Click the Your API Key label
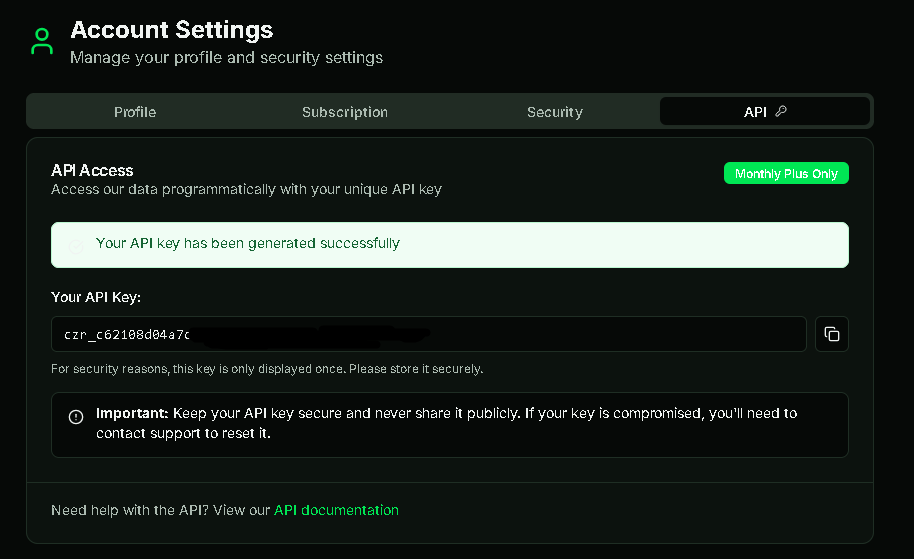 point(96,297)
